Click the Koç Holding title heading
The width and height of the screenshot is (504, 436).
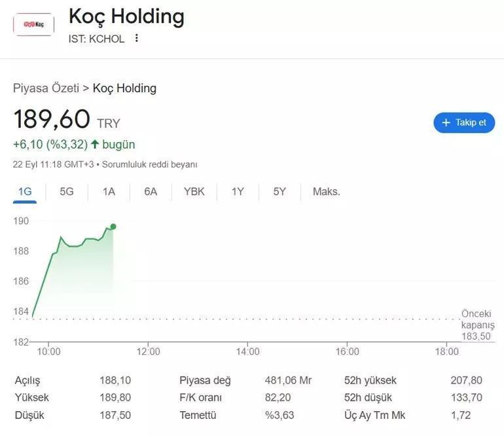point(126,17)
